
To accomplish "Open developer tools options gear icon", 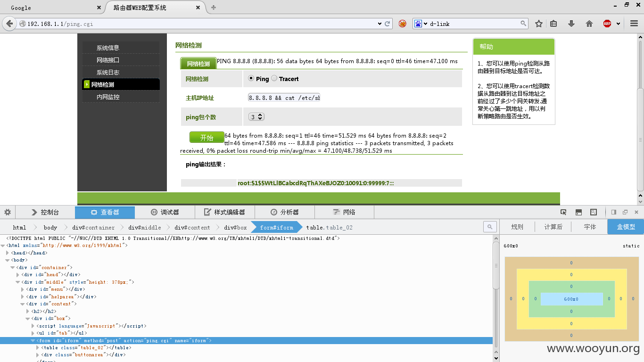I will pos(8,212).
